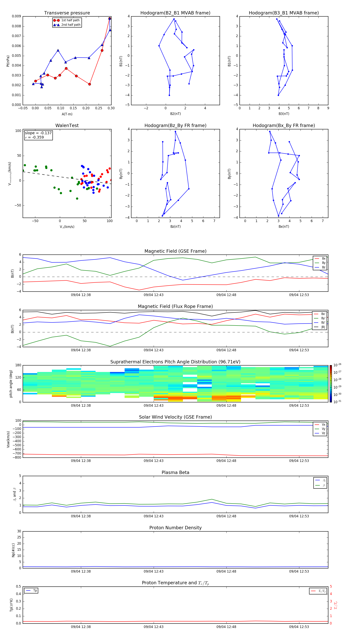
Task: Select the "Bx" entry in GSE legend
Action: tap(320, 259)
